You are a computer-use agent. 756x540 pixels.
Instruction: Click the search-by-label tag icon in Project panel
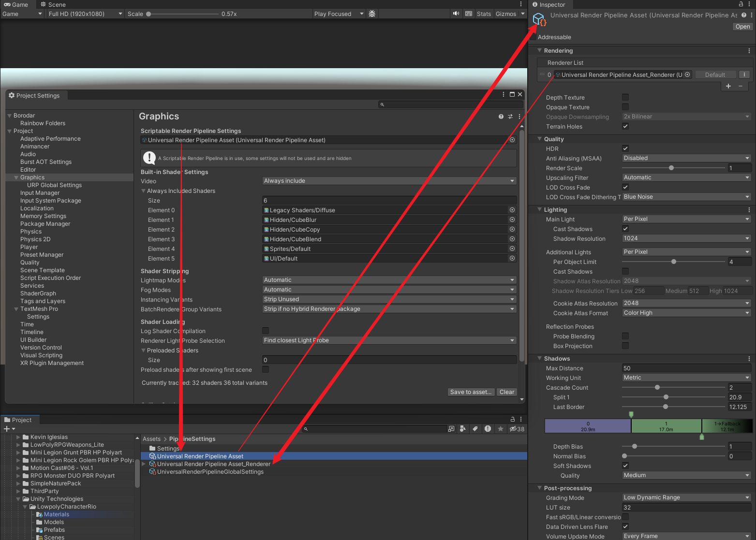(475, 429)
